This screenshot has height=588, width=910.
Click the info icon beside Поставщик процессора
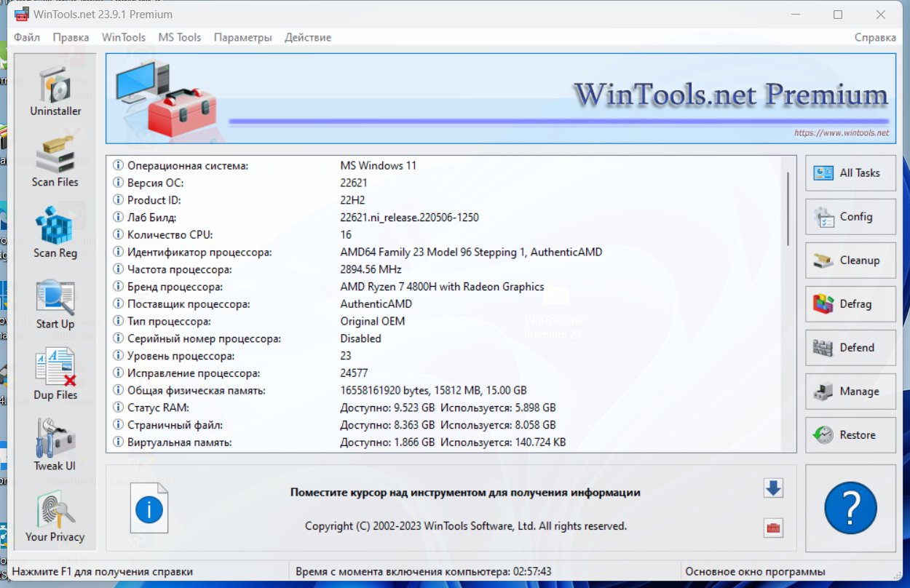tap(119, 304)
